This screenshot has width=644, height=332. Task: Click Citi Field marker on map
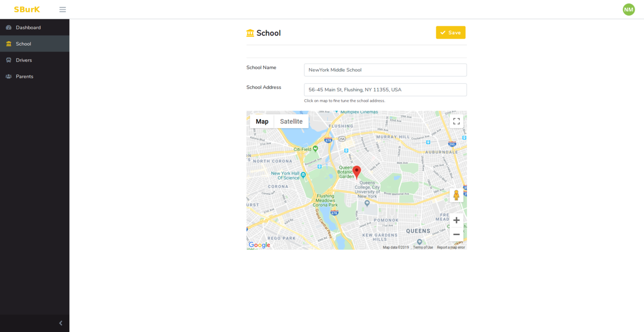pyautogui.click(x=315, y=148)
